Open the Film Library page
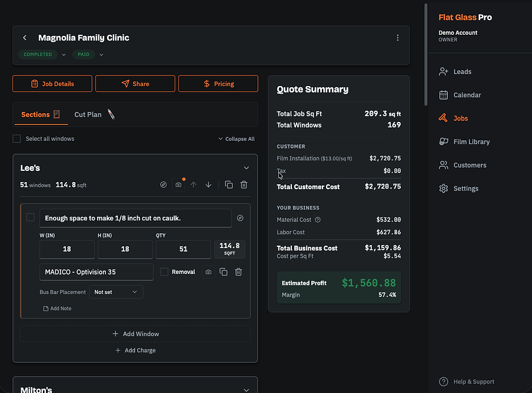The width and height of the screenshot is (532, 393). [464, 141]
